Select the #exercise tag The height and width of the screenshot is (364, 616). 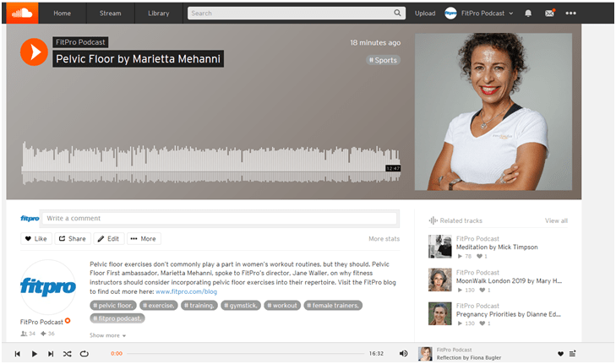tap(159, 305)
